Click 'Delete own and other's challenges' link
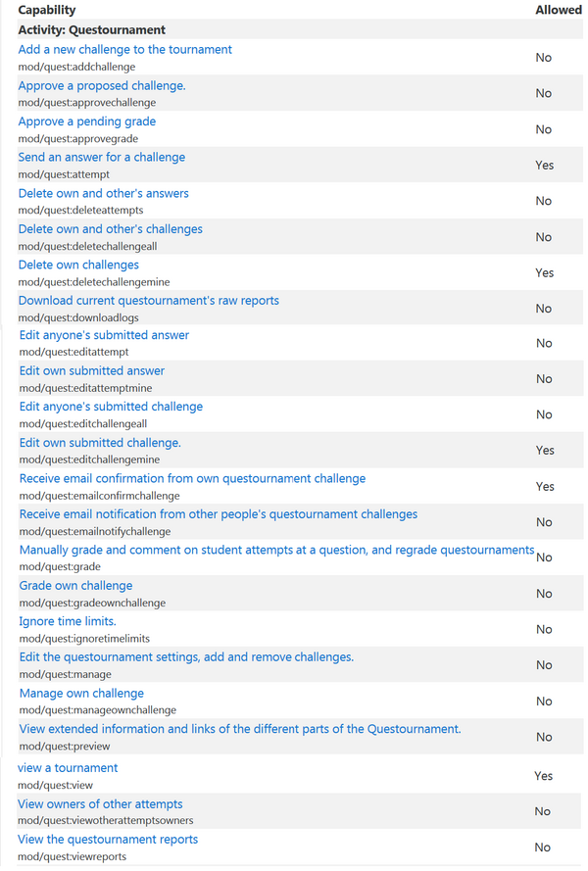 pos(110,229)
